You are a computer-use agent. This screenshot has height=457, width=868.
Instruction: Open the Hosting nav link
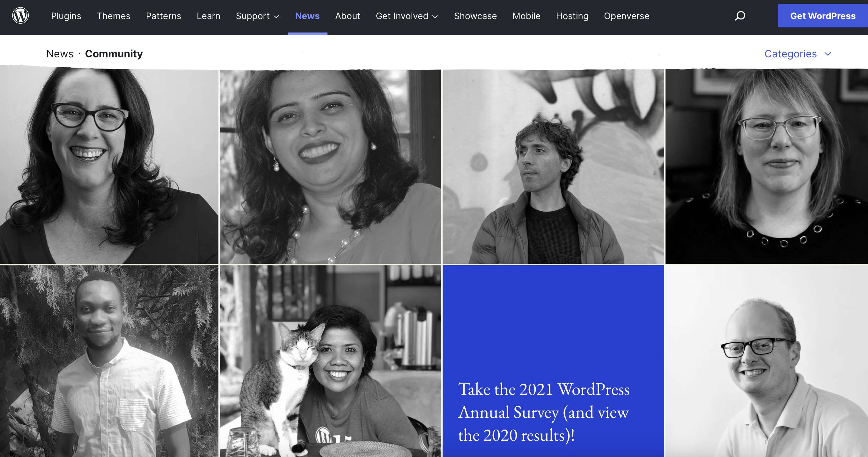click(572, 16)
